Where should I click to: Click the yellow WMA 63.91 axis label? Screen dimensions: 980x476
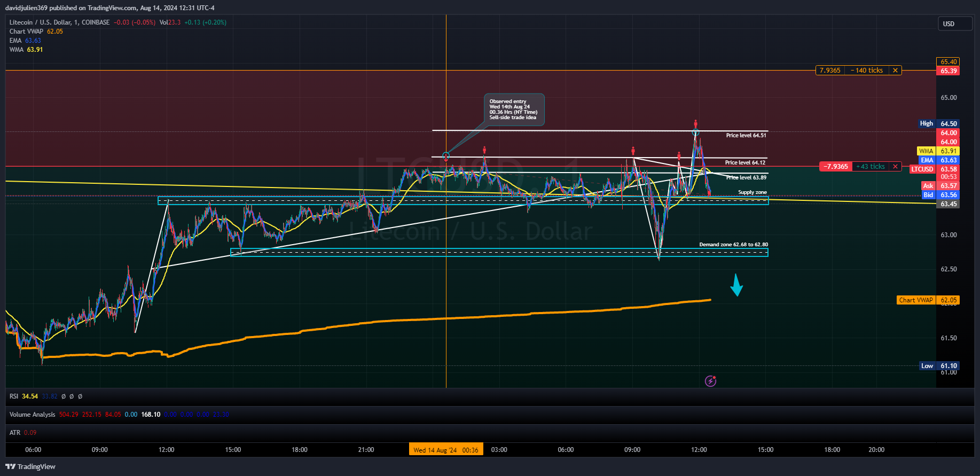click(938, 151)
